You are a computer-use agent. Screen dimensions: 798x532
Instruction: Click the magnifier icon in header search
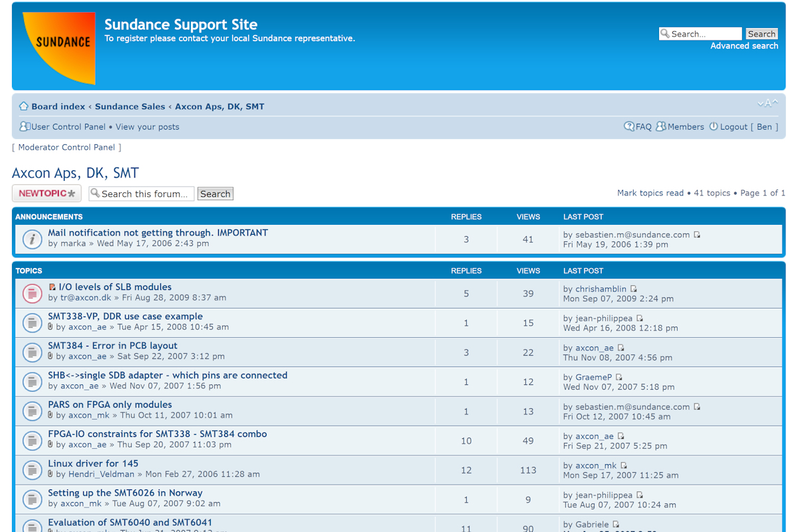[665, 33]
